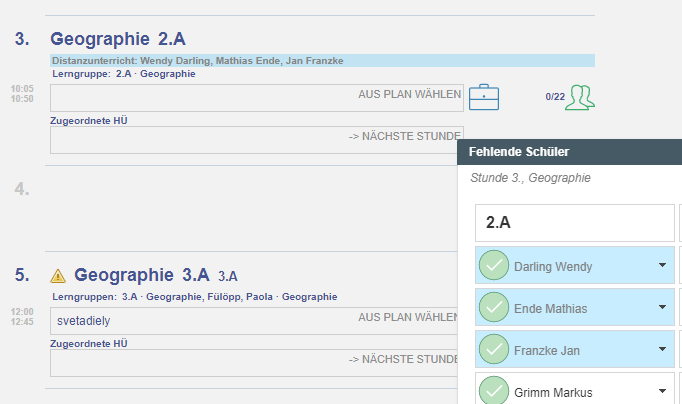Expand the dropdown arrow for Grimm Markus

coord(662,391)
